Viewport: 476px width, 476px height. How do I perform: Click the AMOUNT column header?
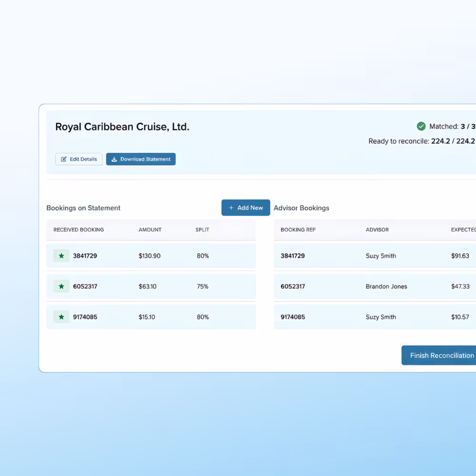(x=150, y=230)
